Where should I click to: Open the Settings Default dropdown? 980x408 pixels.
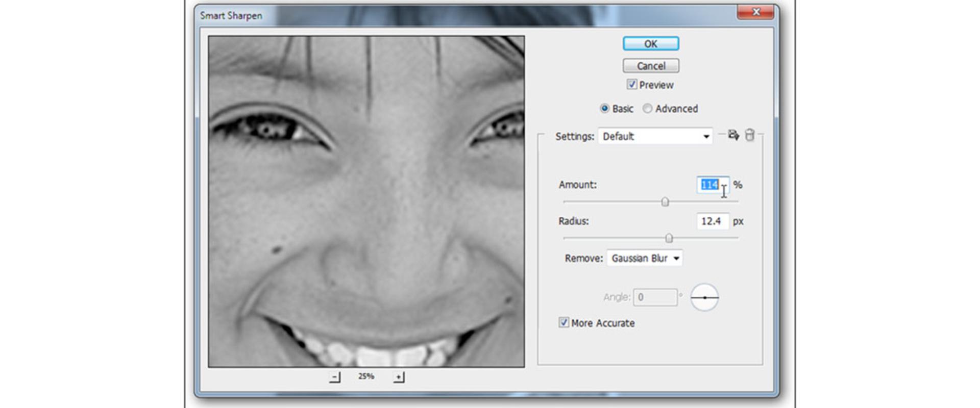point(655,136)
